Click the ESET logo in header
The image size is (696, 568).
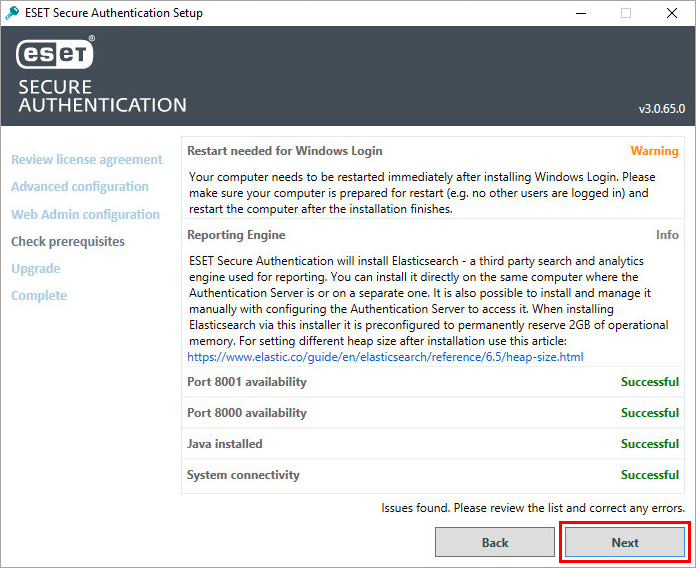point(55,53)
